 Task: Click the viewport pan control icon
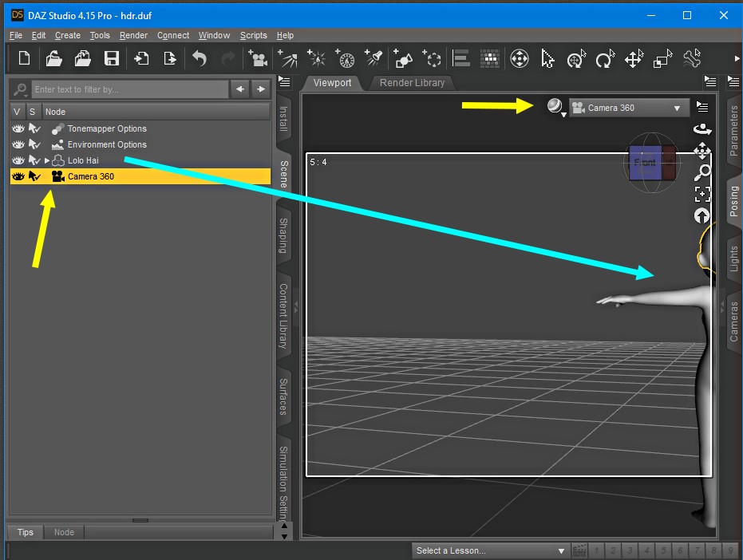point(702,151)
